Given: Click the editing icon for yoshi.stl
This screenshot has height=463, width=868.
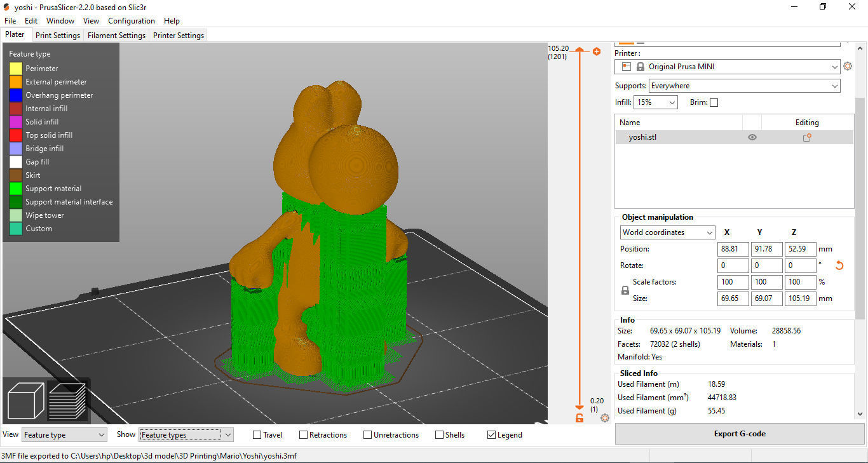Looking at the screenshot, I should pyautogui.click(x=807, y=137).
